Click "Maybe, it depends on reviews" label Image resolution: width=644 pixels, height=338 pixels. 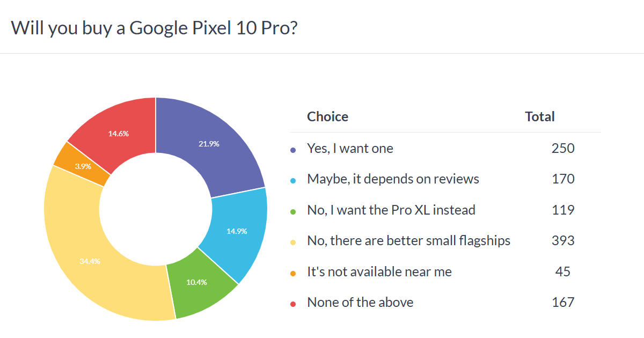point(393,179)
